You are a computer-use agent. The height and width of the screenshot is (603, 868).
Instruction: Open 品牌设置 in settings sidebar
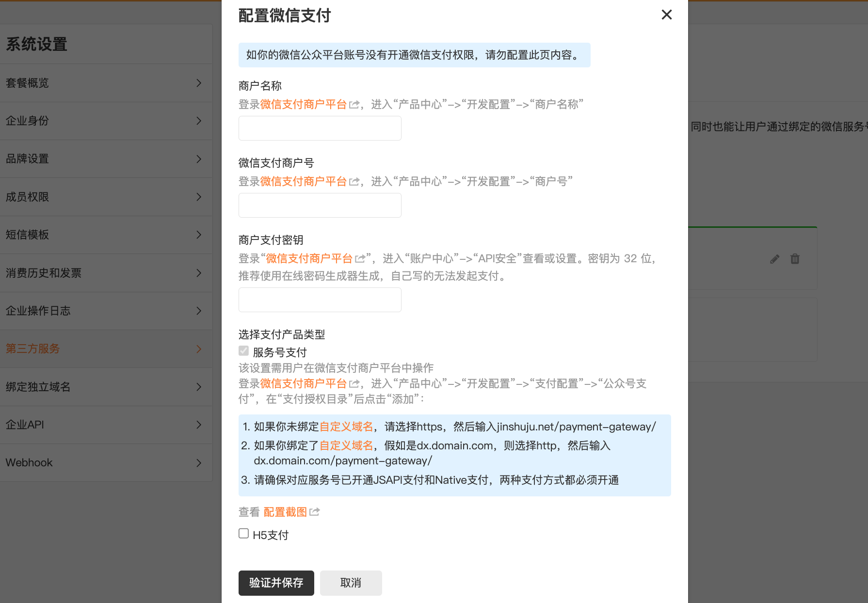click(x=106, y=159)
